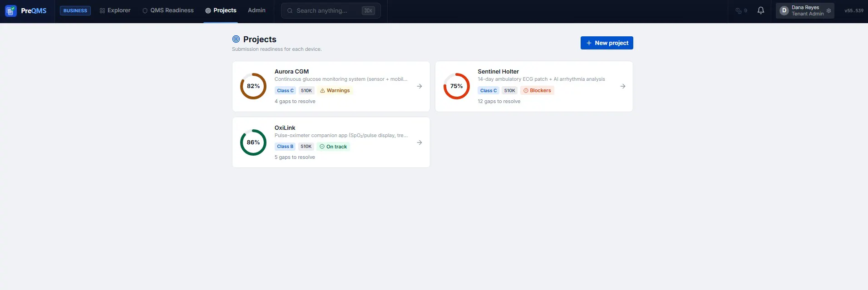Open the QMS Readiness tab
This screenshot has width=868, height=290.
point(168,10)
